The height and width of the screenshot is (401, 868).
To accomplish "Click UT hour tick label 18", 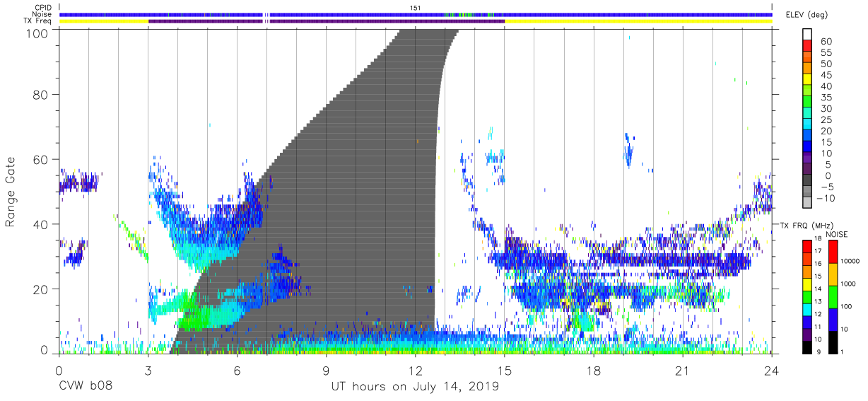I will [x=594, y=371].
